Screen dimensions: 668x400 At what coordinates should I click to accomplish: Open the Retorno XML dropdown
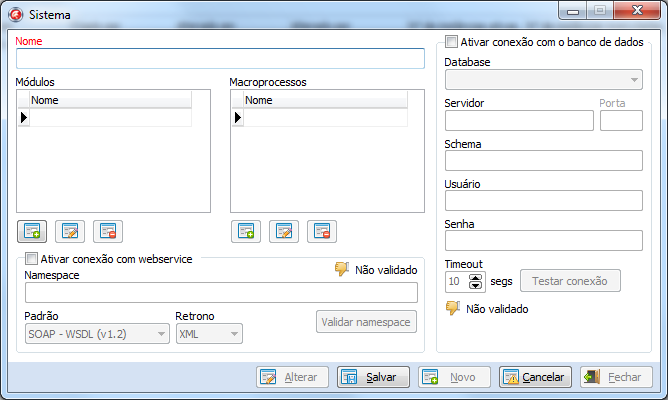[209, 334]
